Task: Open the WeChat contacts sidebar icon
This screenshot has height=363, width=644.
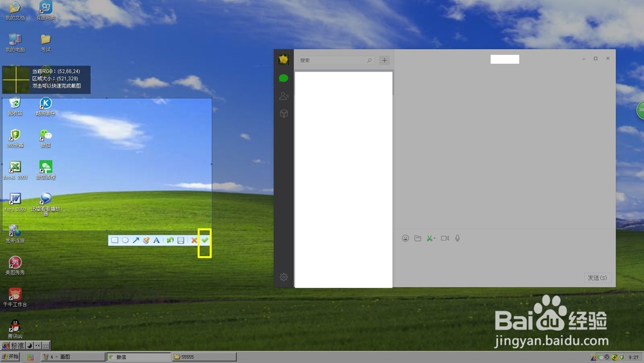Action: click(x=283, y=96)
